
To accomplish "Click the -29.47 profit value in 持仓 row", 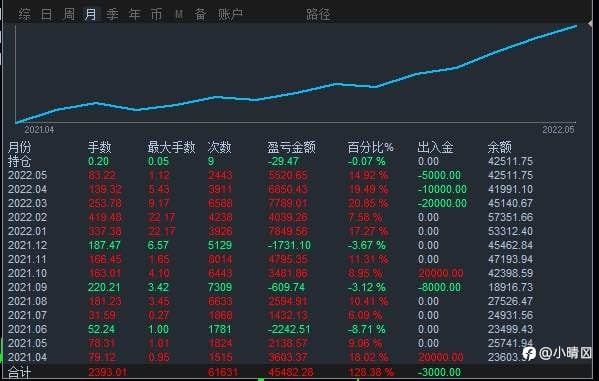I will [283, 162].
